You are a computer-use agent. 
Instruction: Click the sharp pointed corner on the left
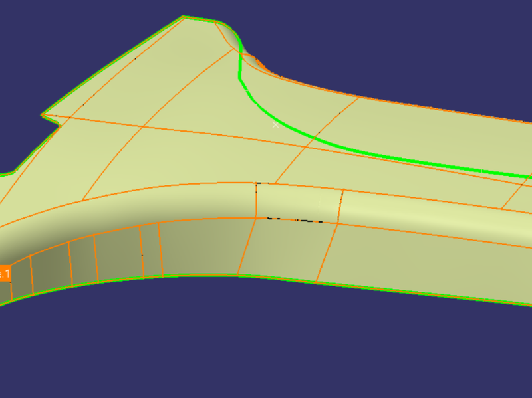coord(43,115)
